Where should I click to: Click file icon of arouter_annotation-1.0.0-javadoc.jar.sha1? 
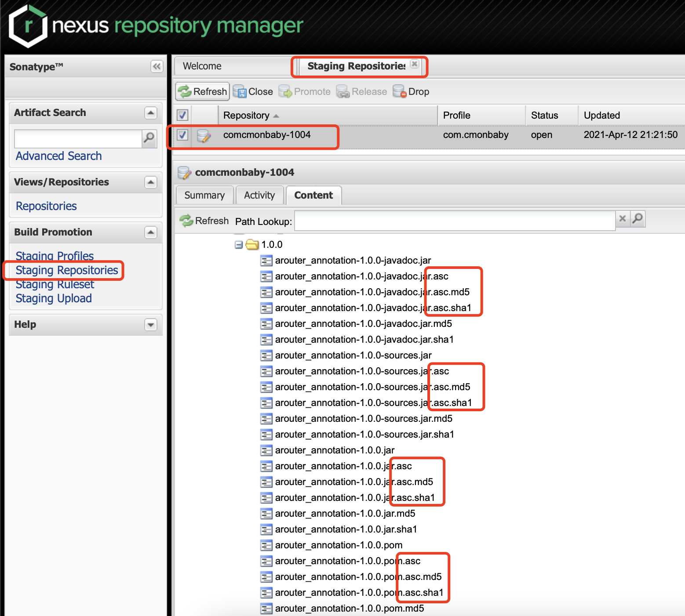point(266,340)
